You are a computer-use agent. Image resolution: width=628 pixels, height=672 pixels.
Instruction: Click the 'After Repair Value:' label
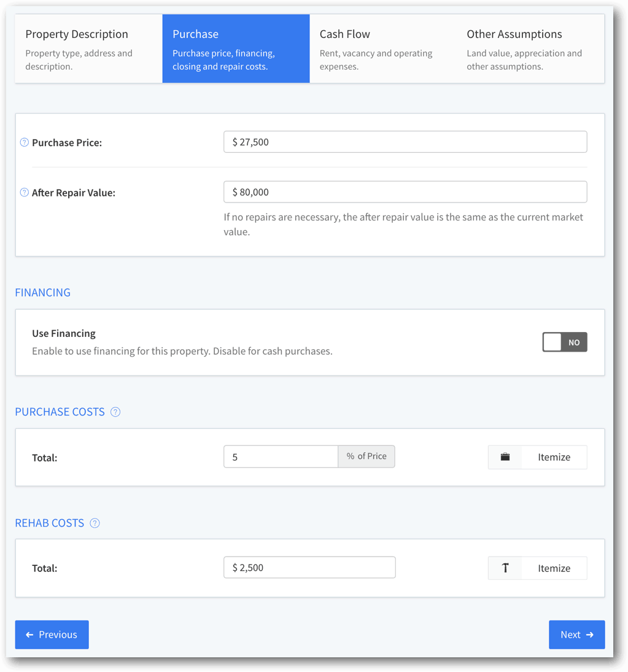(74, 193)
